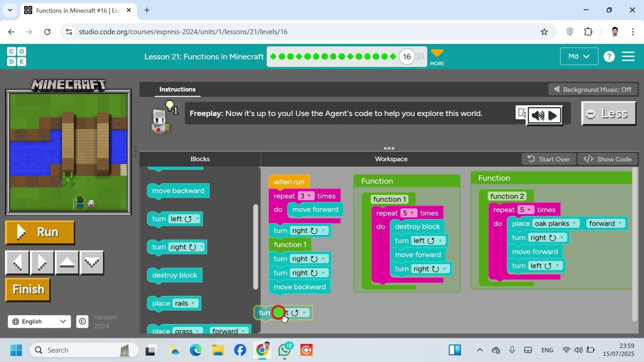
Task: Click the Blocks panel header
Action: [x=200, y=159]
